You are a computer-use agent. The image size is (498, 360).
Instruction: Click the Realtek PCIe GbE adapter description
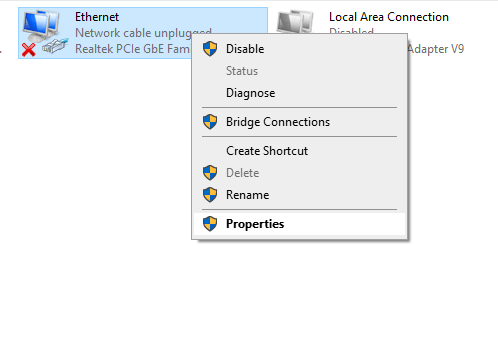pos(133,49)
